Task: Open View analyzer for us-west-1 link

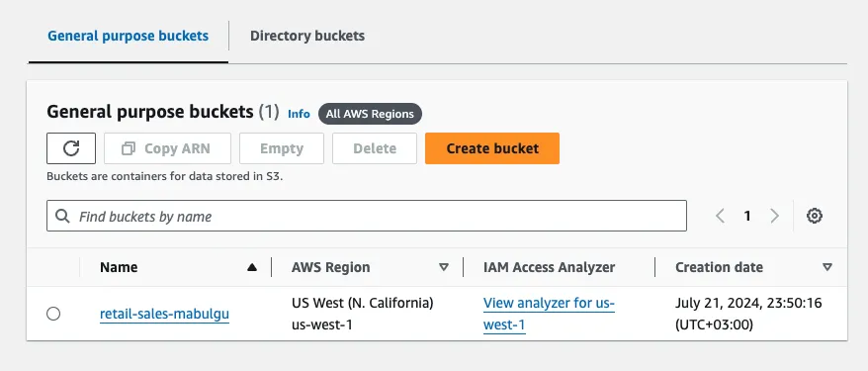Action: (549, 314)
